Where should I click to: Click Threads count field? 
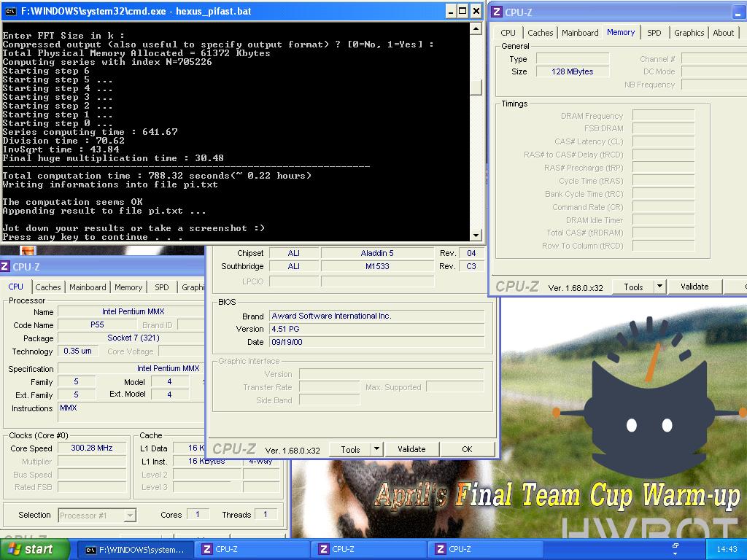click(x=266, y=515)
